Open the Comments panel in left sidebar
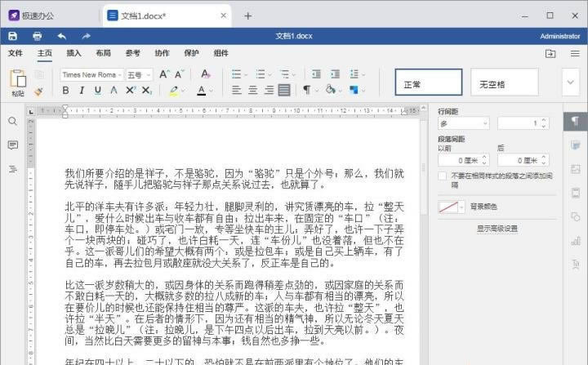The image size is (588, 365). [x=12, y=145]
